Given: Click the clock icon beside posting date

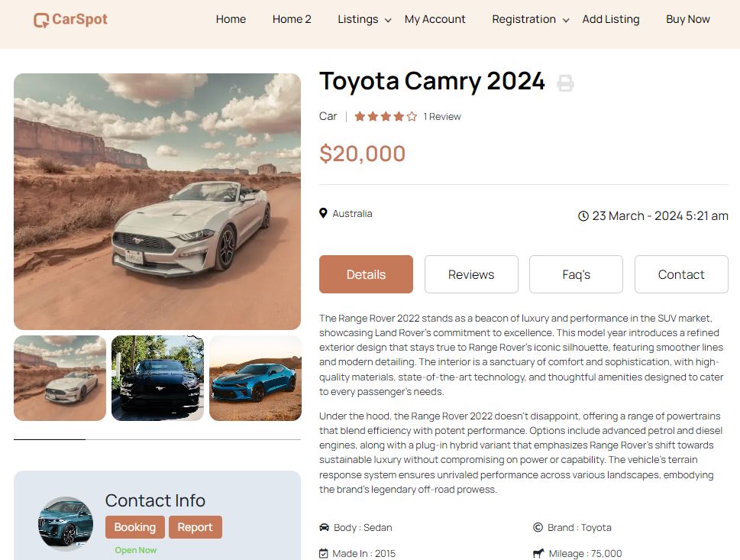Looking at the screenshot, I should (583, 215).
